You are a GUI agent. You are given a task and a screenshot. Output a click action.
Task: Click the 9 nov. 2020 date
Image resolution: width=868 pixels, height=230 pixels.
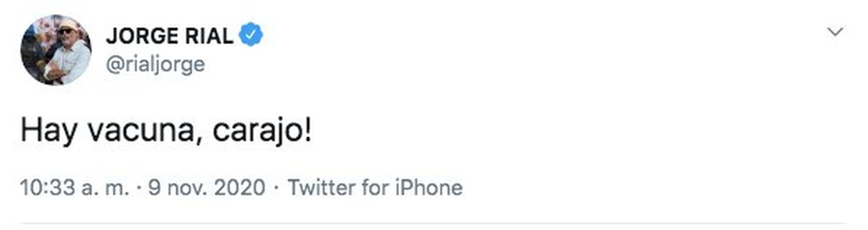(207, 188)
